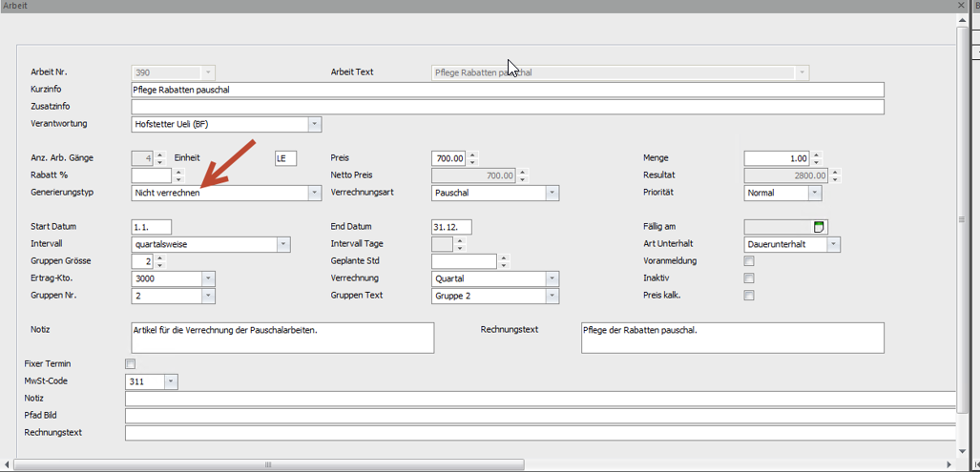980x473 pixels.
Task: Click the Rabatt % input field
Action: click(152, 175)
